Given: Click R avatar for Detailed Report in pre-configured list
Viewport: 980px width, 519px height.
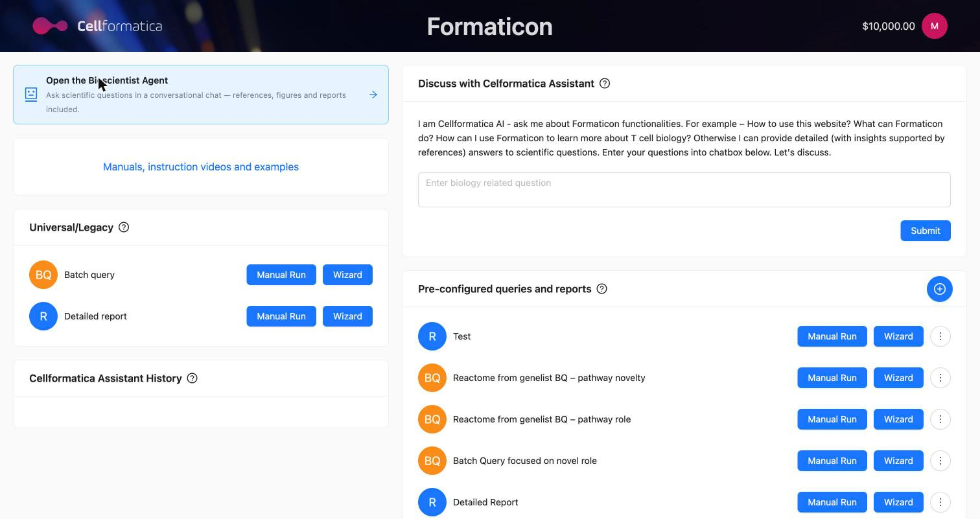Looking at the screenshot, I should coord(432,502).
